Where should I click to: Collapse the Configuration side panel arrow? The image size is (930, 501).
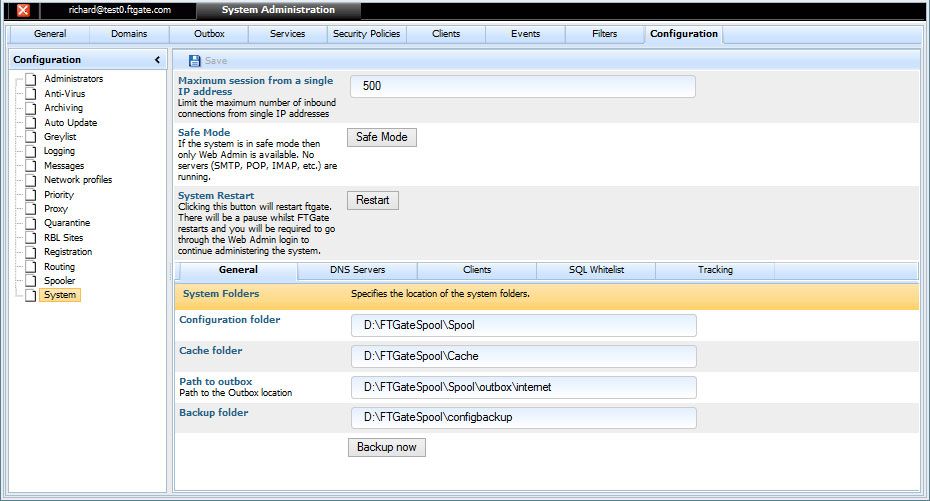tap(157, 59)
